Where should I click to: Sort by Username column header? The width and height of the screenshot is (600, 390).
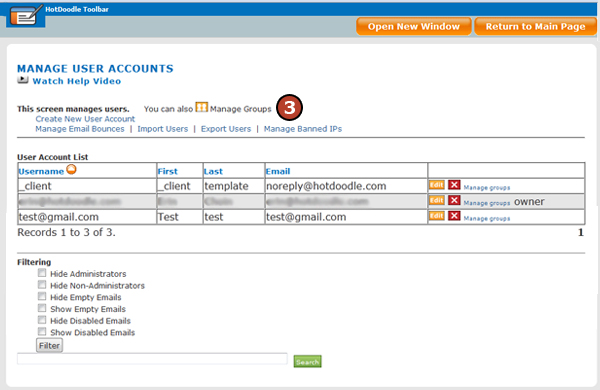(41, 171)
